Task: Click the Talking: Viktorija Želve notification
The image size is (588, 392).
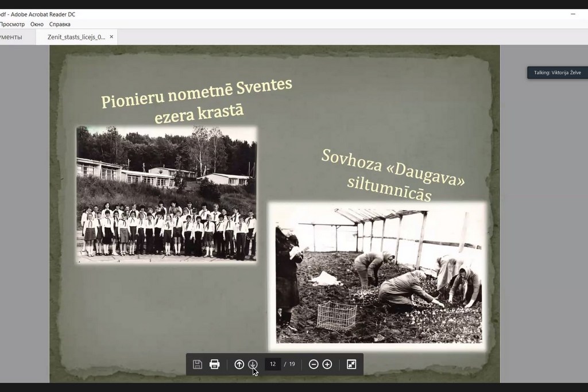Action: 557,72
